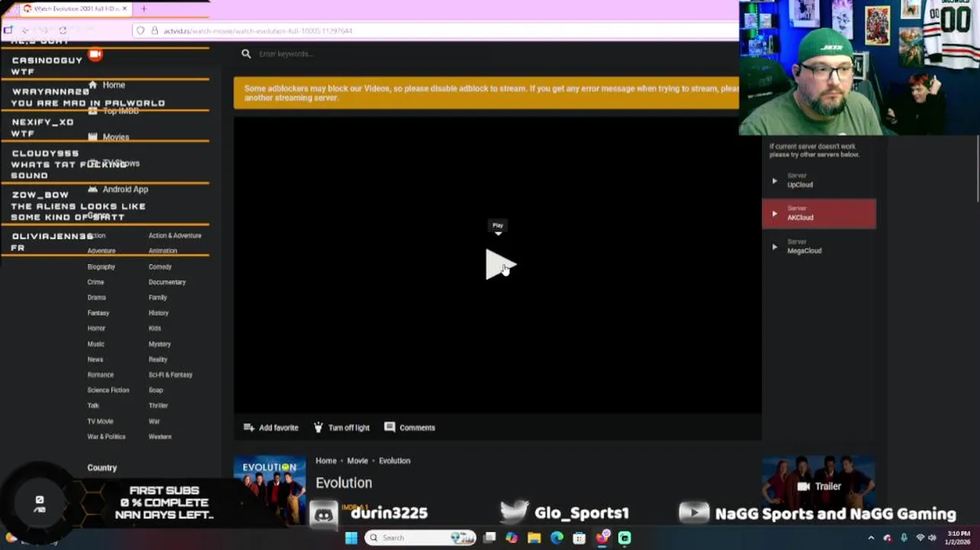Click the Evolution movie title heading
The width and height of the screenshot is (980, 550).
343,483
